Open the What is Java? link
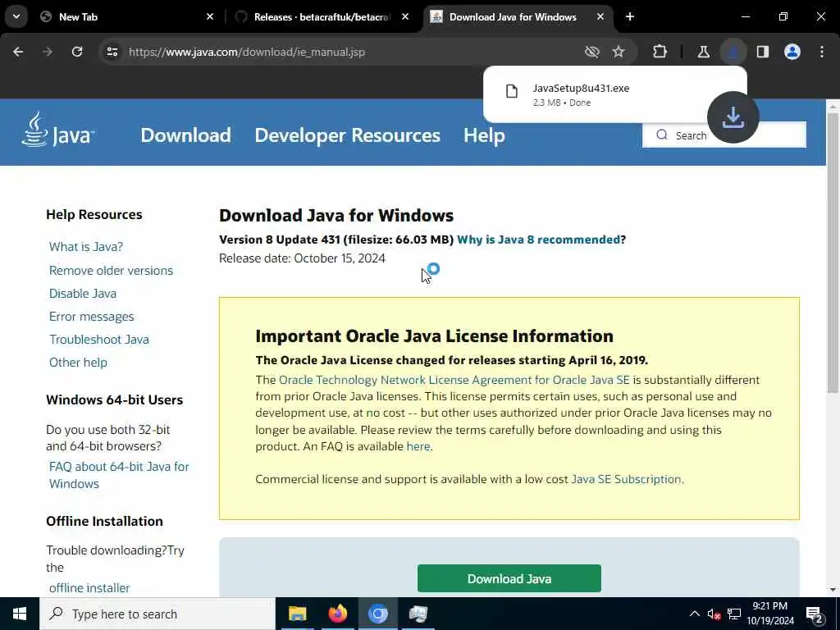This screenshot has width=840, height=630. (x=86, y=246)
